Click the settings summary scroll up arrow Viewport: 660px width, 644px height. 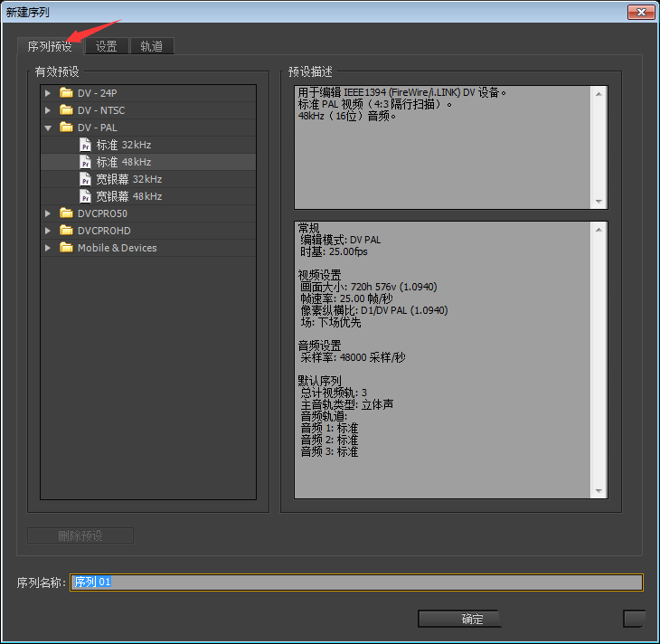click(599, 230)
